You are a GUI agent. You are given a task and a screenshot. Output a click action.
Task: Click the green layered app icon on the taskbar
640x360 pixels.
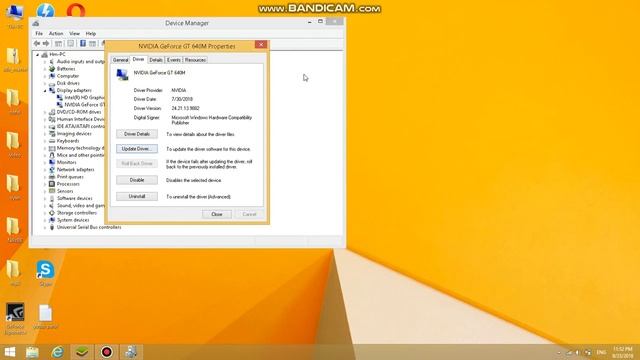82,352
